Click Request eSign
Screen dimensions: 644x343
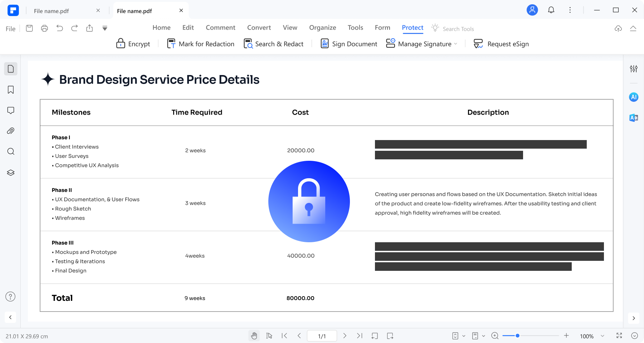pos(501,44)
